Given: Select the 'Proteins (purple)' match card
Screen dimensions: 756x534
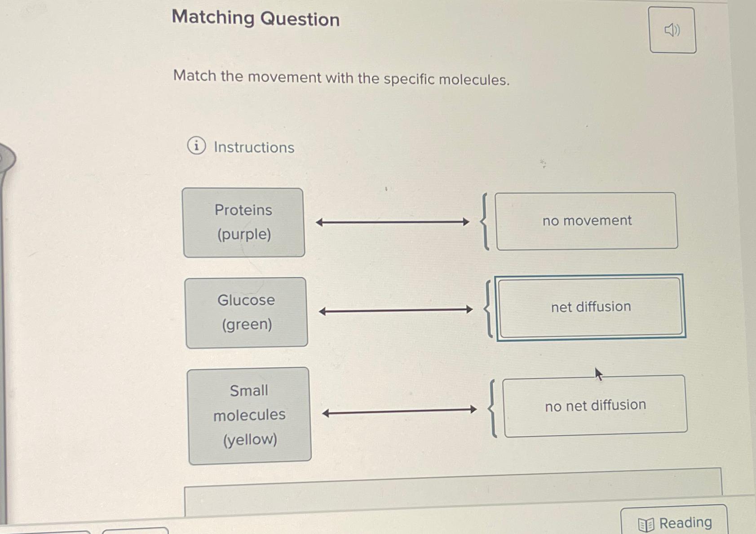Looking at the screenshot, I should 243,222.
